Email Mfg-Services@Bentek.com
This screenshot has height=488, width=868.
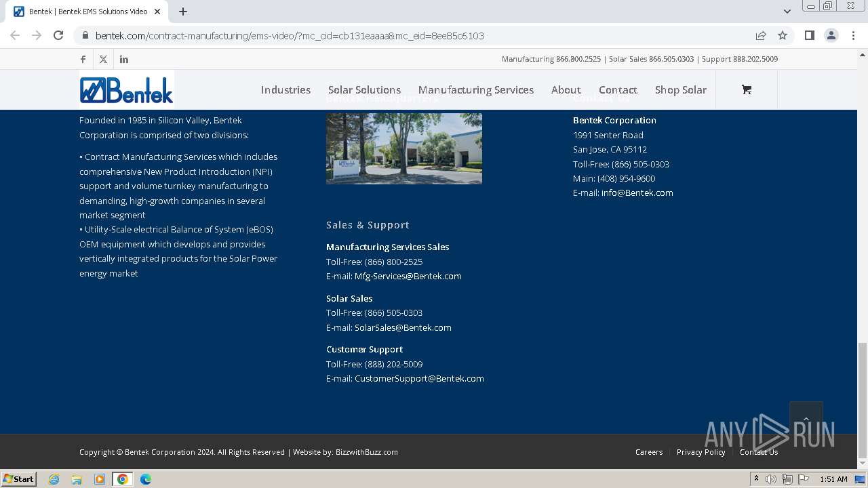pos(408,276)
